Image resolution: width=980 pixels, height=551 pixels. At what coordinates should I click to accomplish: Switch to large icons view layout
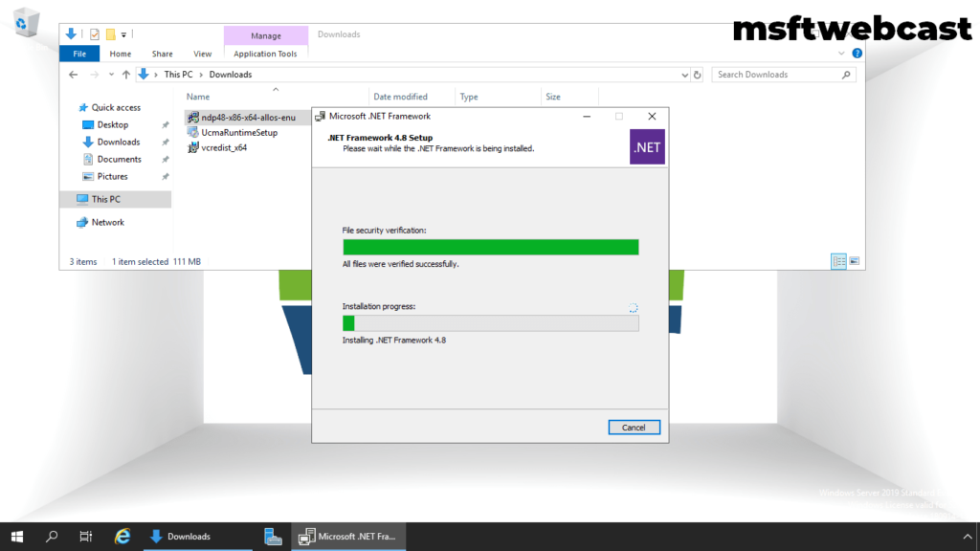click(855, 261)
